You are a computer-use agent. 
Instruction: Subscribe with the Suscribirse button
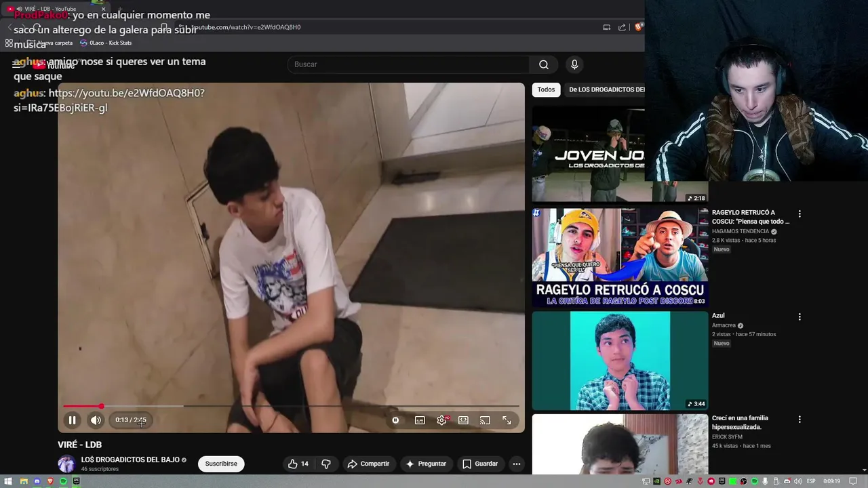221,464
